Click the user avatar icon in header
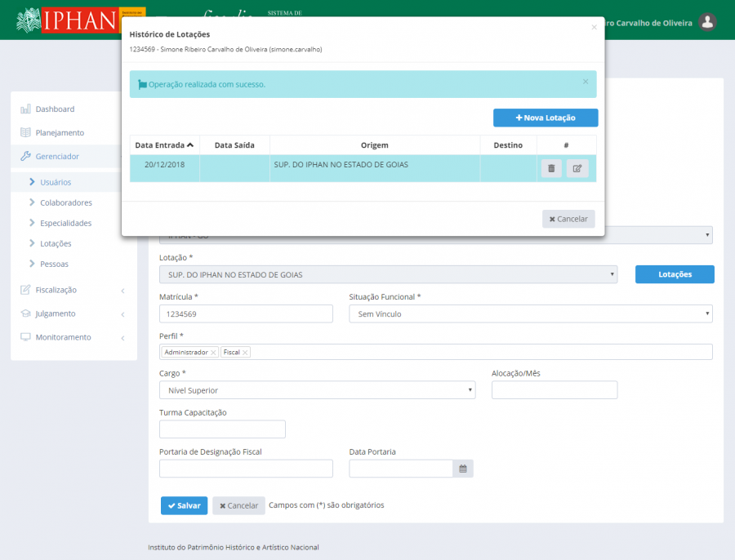 (708, 23)
